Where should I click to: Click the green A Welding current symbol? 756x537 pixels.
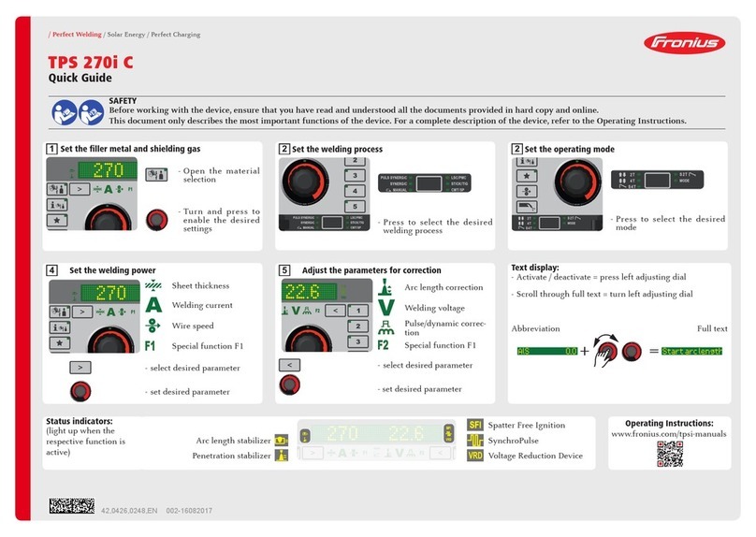153,305
